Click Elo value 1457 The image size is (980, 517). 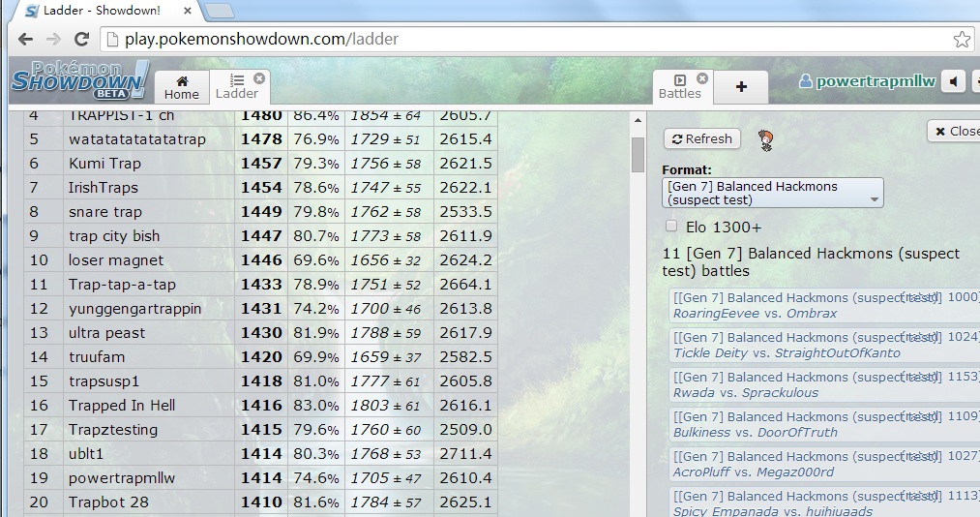coord(261,164)
